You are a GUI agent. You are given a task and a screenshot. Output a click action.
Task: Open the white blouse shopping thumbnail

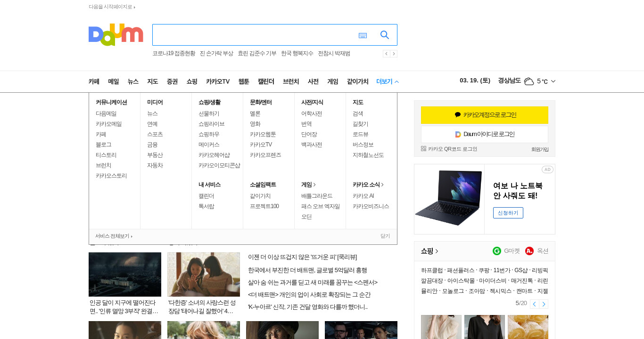441,327
